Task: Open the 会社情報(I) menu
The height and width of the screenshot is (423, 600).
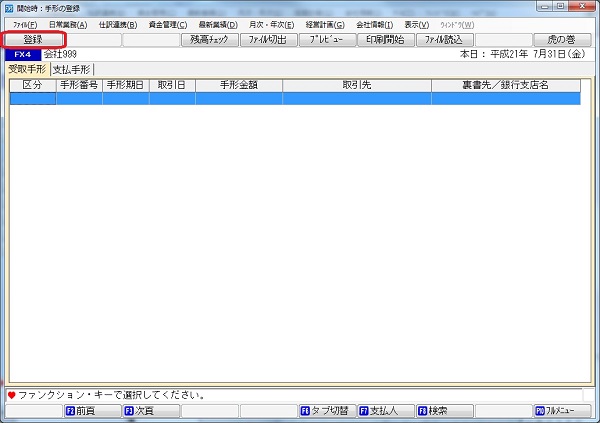Action: point(374,25)
